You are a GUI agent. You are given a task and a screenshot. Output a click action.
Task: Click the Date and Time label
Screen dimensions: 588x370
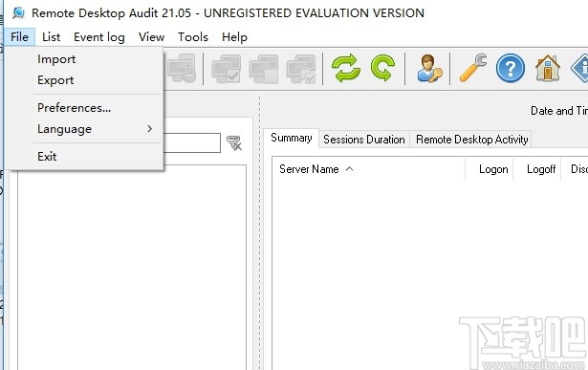559,111
